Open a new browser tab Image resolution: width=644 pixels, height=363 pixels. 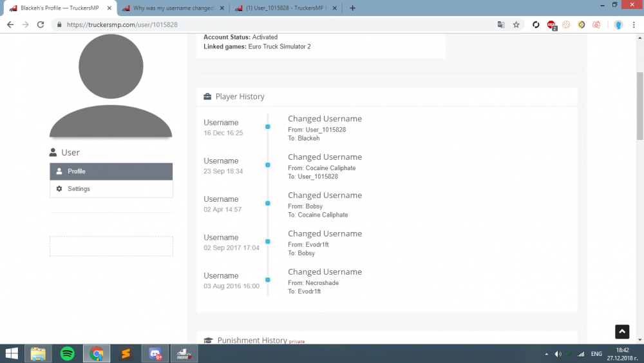point(352,8)
